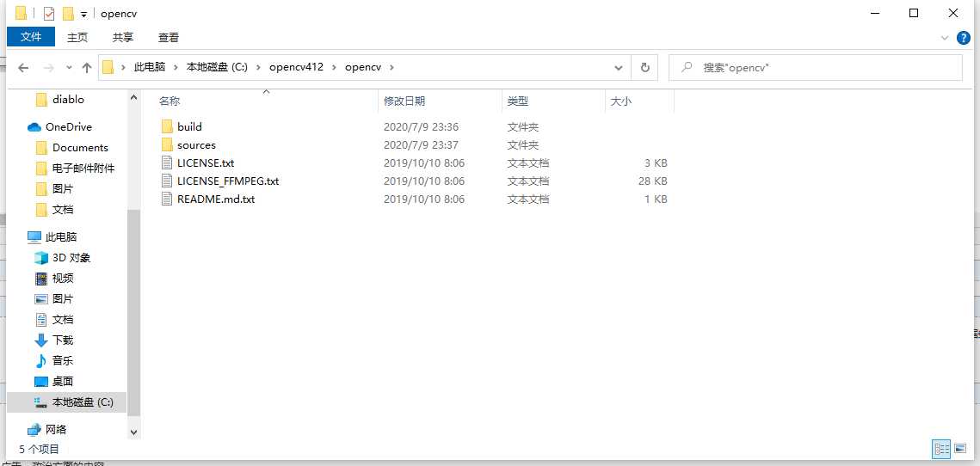Expand the ribbon with the chevron
This screenshot has width=980, height=466.
tap(945, 38)
